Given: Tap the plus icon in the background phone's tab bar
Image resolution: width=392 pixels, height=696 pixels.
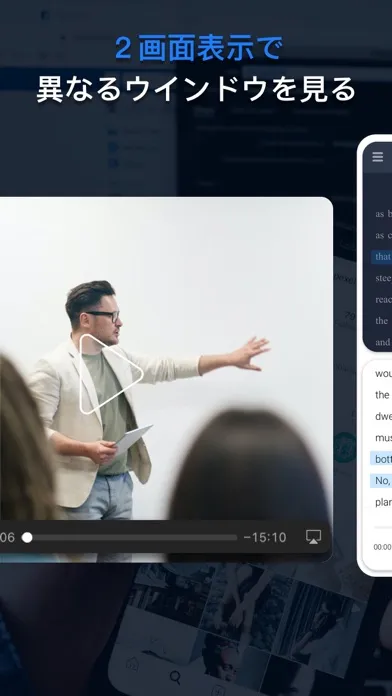Looking at the screenshot, I should [x=218, y=690].
